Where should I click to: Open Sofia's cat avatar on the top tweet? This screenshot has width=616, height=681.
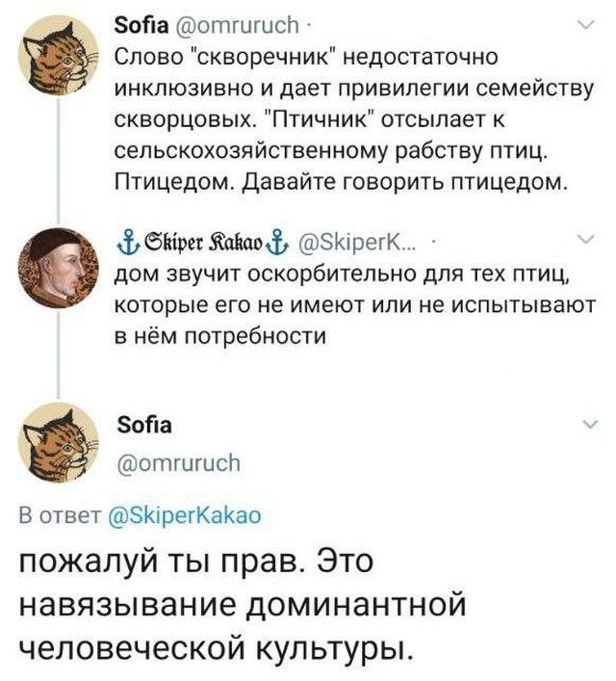[60, 50]
